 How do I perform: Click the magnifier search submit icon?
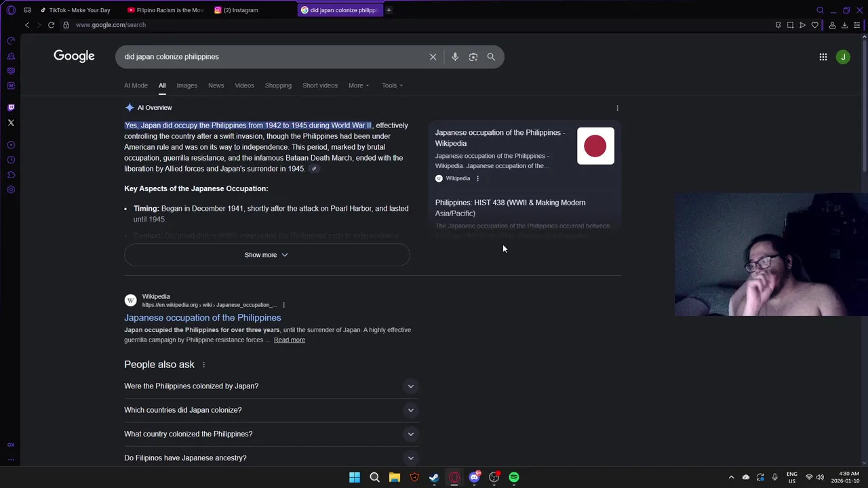click(491, 57)
